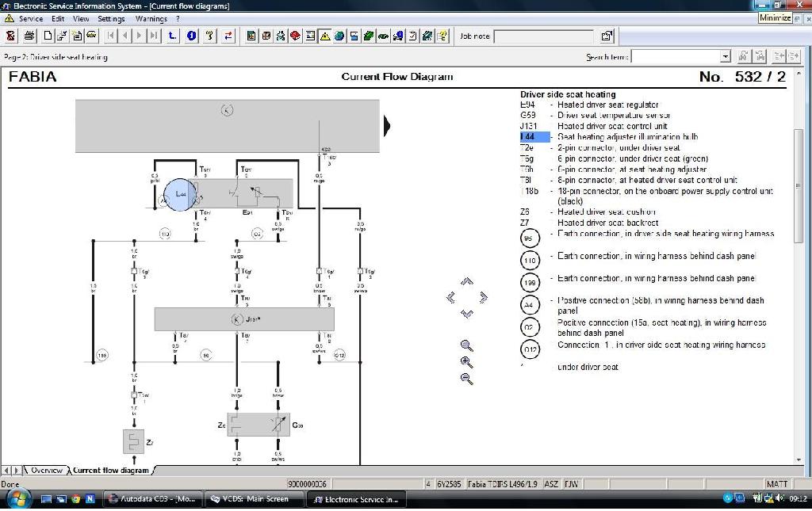
Task: Click legend entry 'Heated driver seat backrest'
Action: (608, 223)
